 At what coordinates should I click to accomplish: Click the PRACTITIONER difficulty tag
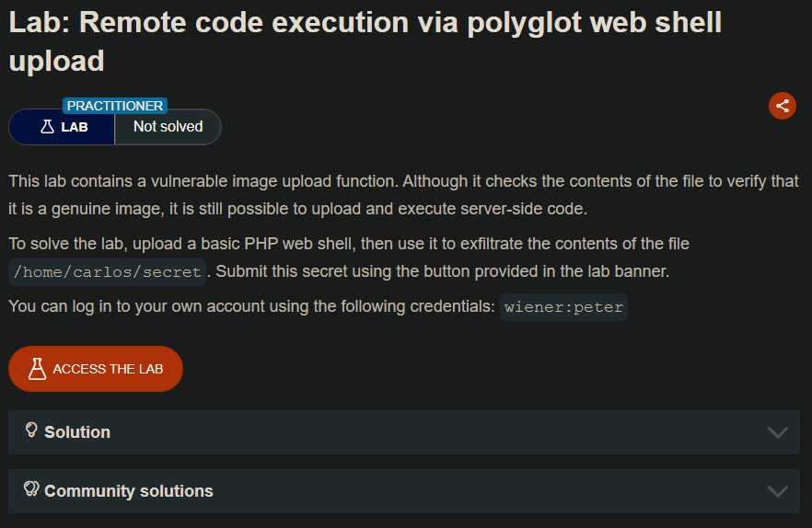click(x=115, y=106)
